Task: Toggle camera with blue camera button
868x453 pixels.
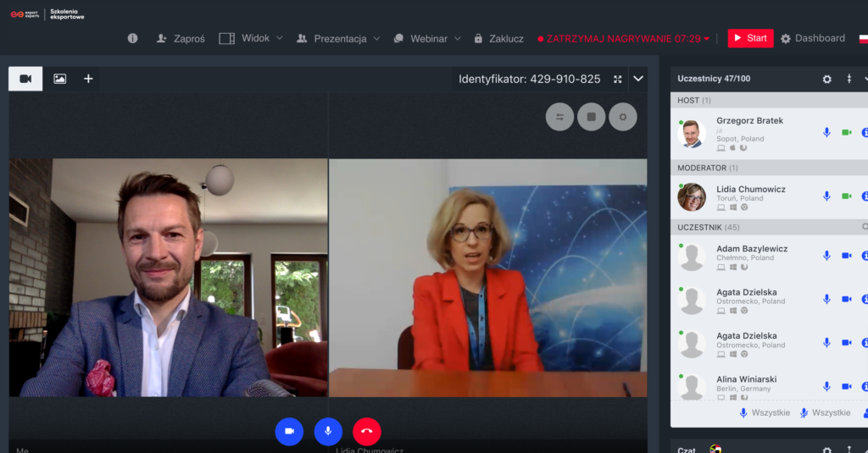Action: pos(289,431)
